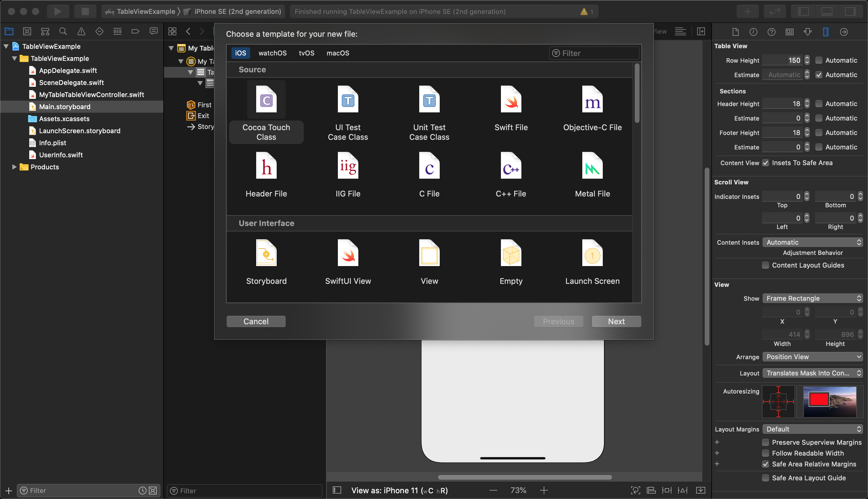Open Layout Margins Default dropdown
This screenshot has height=499, width=868.
[813, 429]
